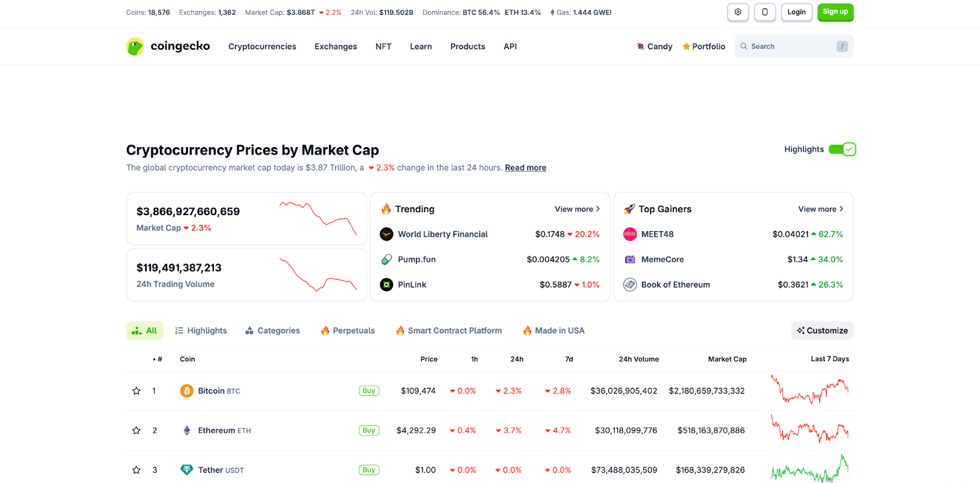Open Portfolio via the star icon
Screen dimensions: 980x483
(x=687, y=47)
